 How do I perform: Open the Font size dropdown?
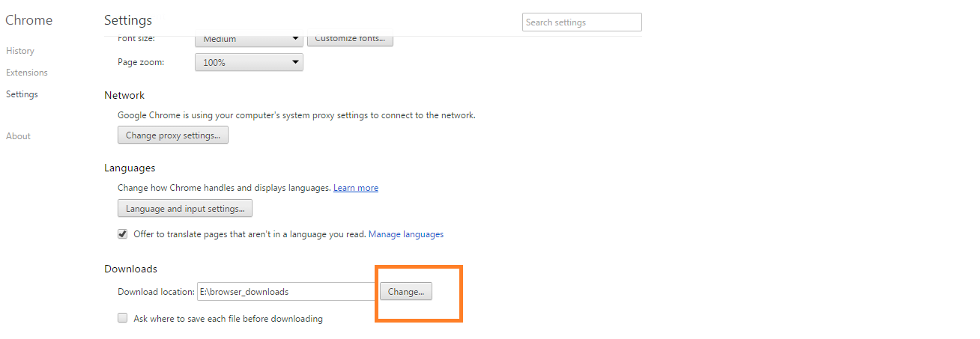[249, 39]
